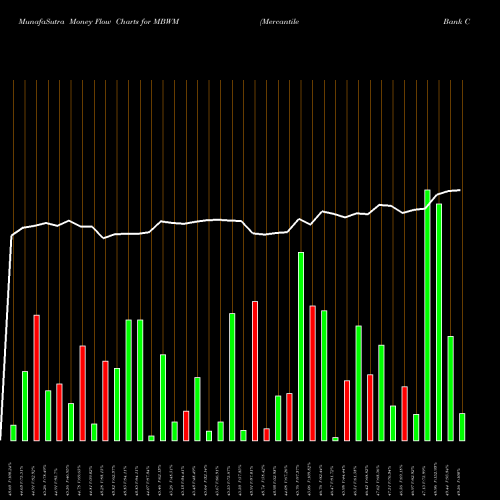
Task: Select the tallest green money flow bar
Action: 427,315
